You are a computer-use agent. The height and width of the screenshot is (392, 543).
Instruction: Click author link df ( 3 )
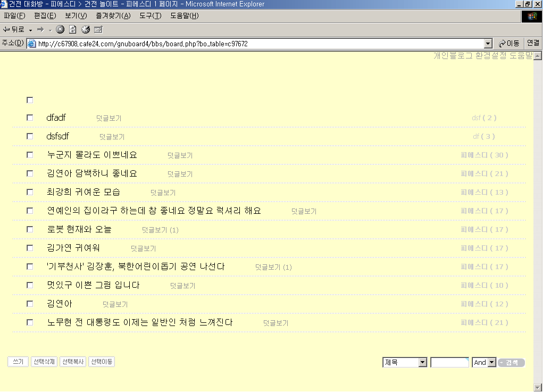coord(484,137)
